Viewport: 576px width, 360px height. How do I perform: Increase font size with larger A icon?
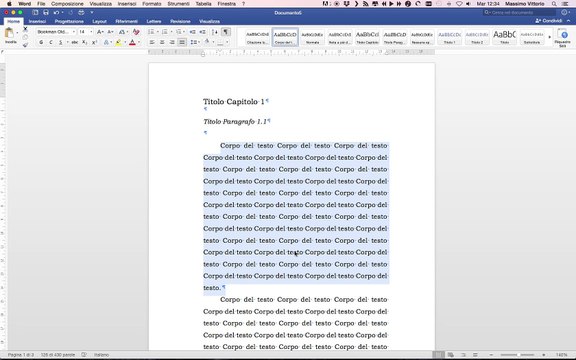pyautogui.click(x=100, y=32)
